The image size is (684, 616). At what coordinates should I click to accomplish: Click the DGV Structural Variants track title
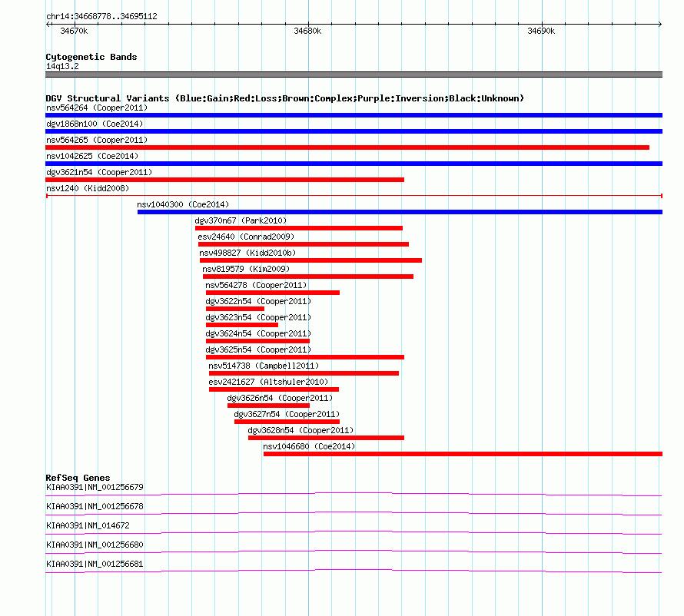point(285,98)
